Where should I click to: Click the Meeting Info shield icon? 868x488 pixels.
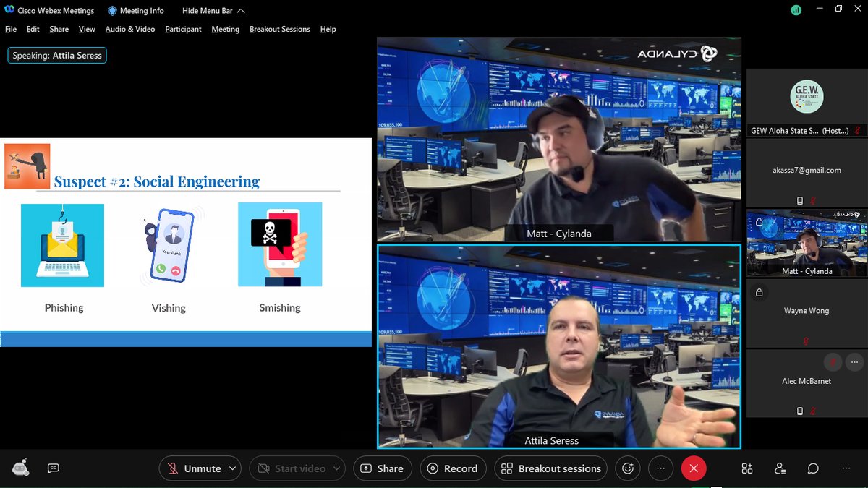(x=112, y=11)
